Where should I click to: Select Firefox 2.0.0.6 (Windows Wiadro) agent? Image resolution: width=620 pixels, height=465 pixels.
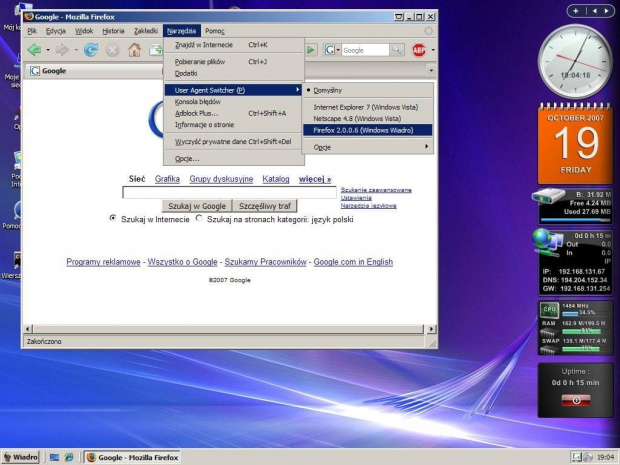(x=368, y=130)
